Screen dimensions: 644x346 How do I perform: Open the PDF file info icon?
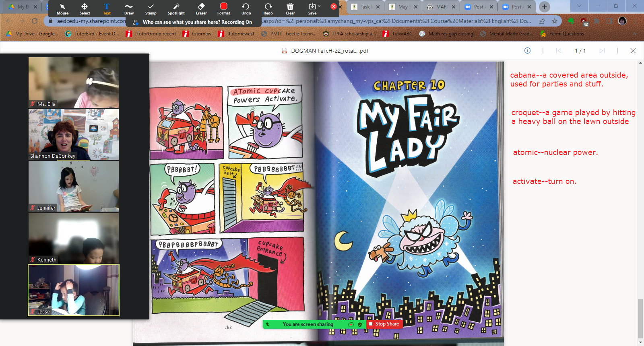(x=527, y=51)
